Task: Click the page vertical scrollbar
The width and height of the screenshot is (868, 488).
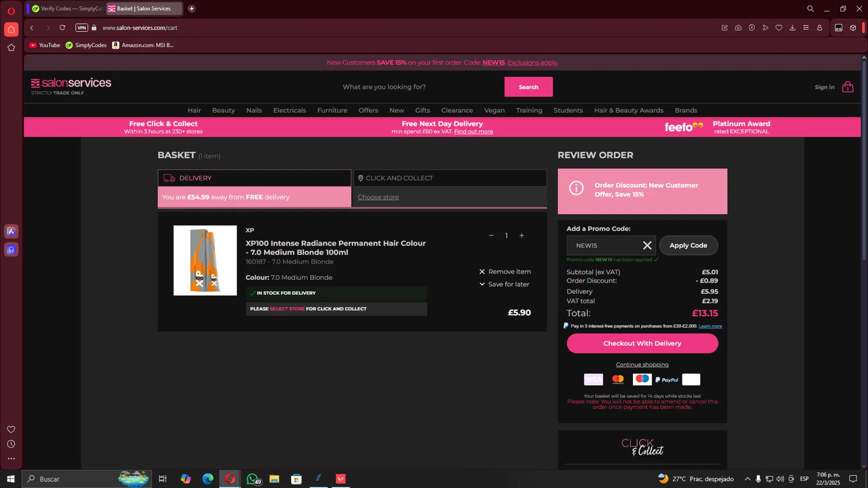Action: coord(864,159)
